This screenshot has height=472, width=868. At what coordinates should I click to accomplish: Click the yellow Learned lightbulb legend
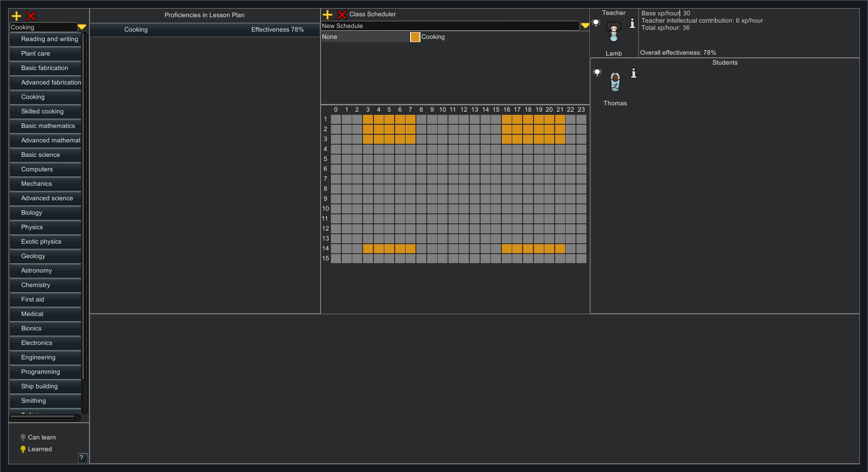[x=23, y=449]
